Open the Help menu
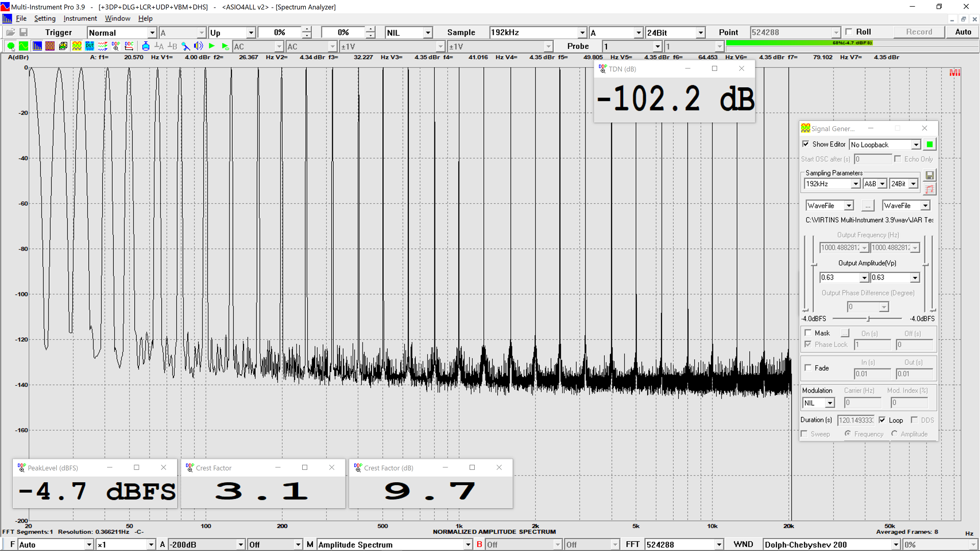980x551 pixels. pyautogui.click(x=145, y=18)
